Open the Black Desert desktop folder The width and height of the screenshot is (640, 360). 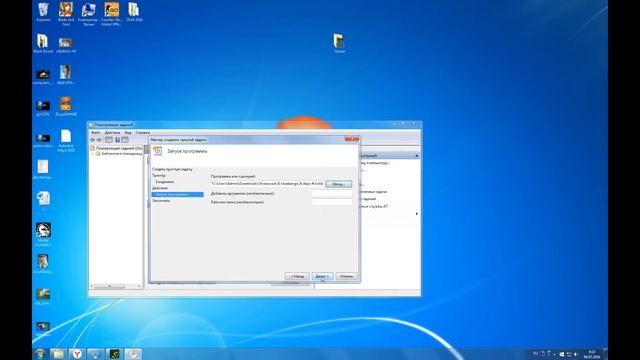tap(43, 43)
